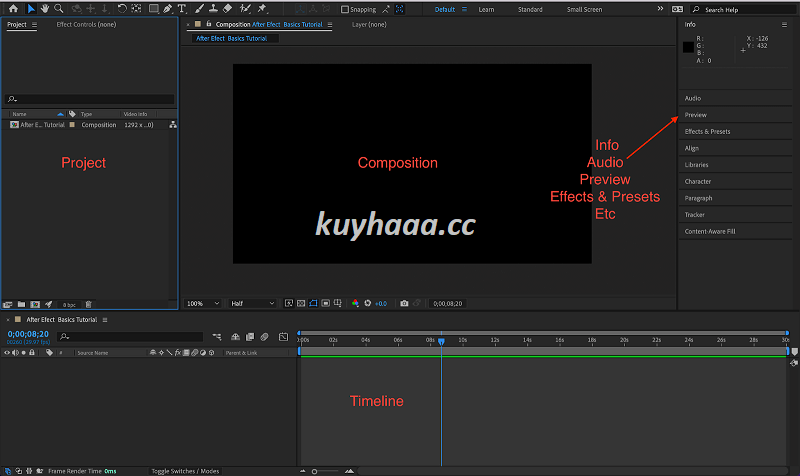Viewport: 800px width, 476px height.
Task: Click Interpret Footage icon in Project panel
Action: pyautogui.click(x=8, y=305)
